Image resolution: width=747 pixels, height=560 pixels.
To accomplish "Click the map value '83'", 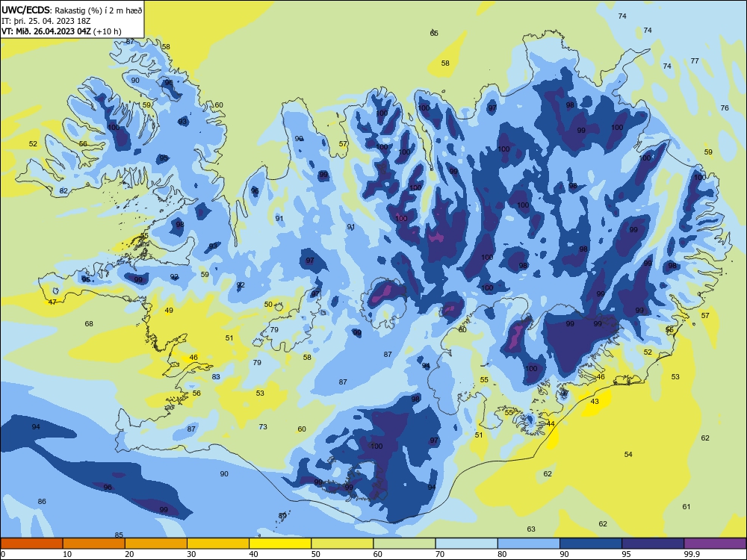I will [x=216, y=376].
